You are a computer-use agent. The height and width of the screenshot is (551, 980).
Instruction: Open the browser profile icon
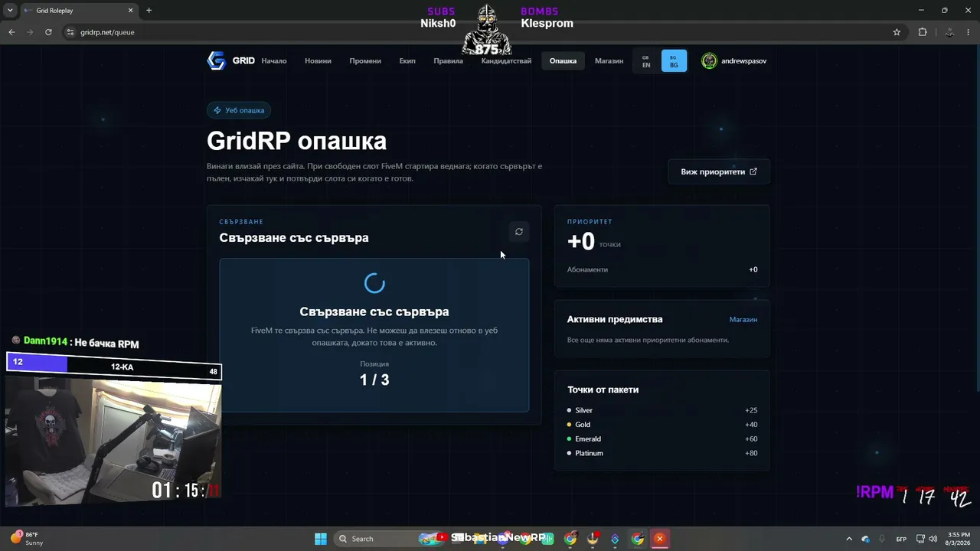949,32
